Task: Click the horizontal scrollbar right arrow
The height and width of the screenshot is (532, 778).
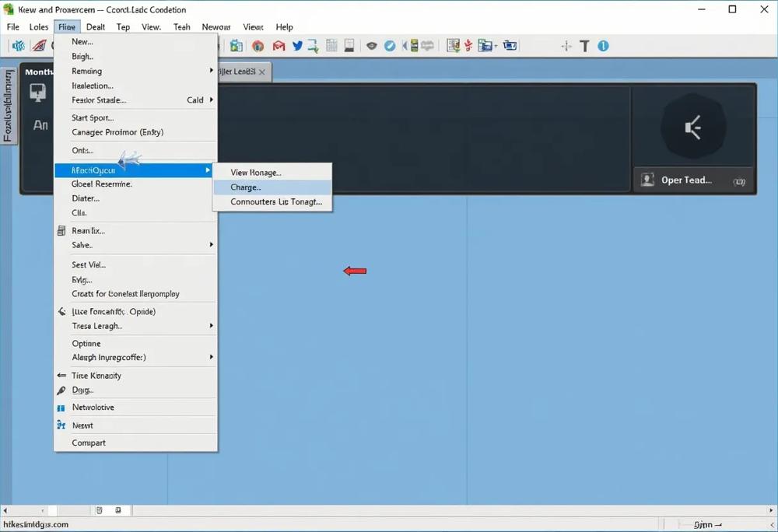Action: (771, 510)
